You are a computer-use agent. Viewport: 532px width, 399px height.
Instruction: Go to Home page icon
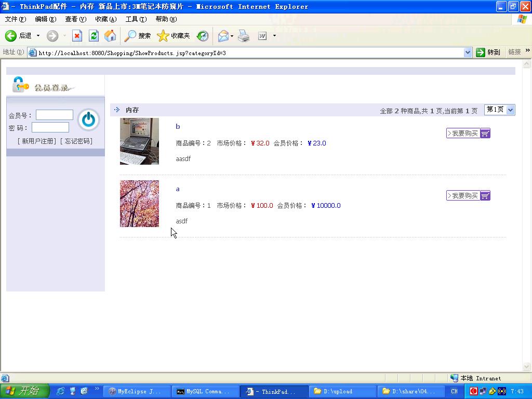tap(110, 36)
